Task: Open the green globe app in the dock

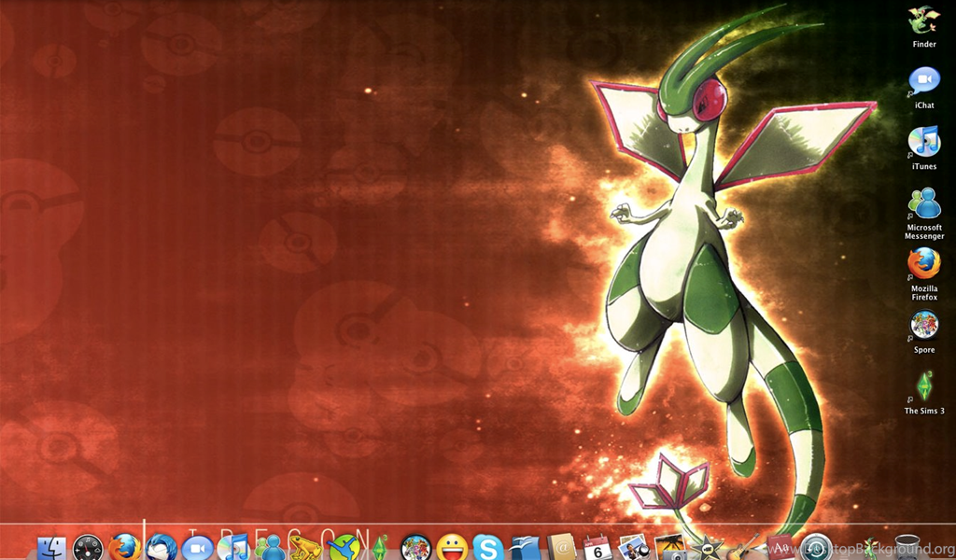Action: 344,548
